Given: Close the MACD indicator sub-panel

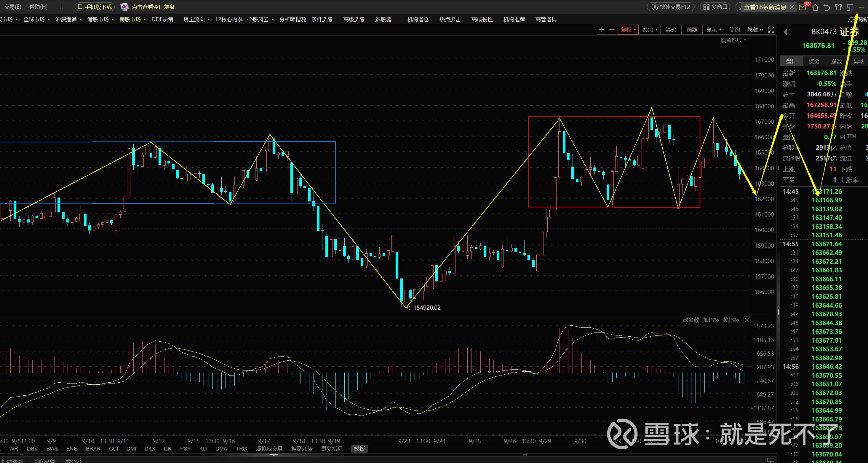Looking at the screenshot, I should tap(747, 320).
